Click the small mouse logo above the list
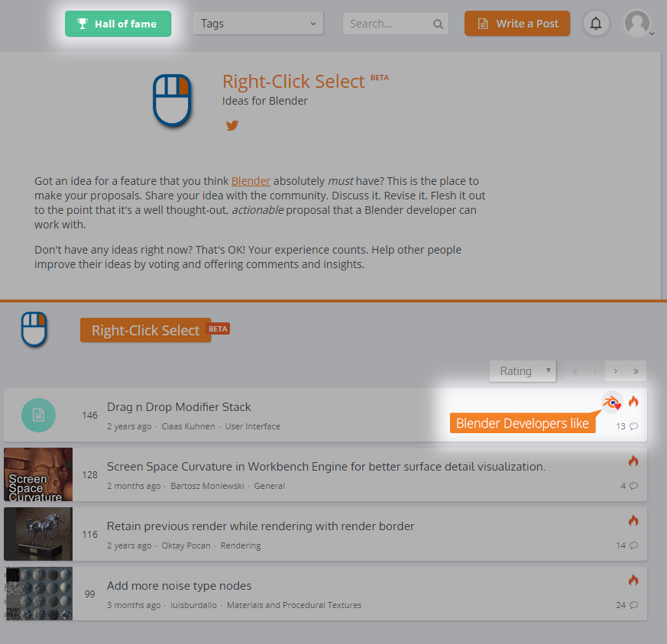Screen dimensions: 667x644 click(x=34, y=329)
